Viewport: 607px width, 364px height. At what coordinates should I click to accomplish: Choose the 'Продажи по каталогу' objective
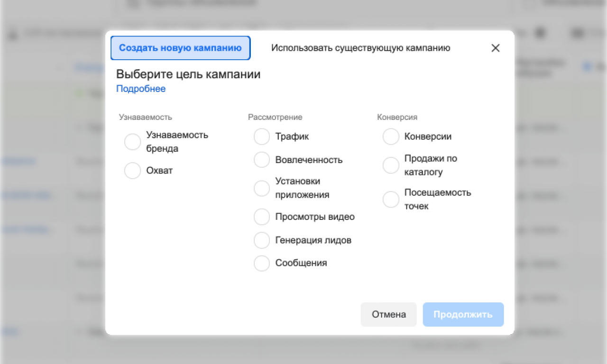point(391,165)
